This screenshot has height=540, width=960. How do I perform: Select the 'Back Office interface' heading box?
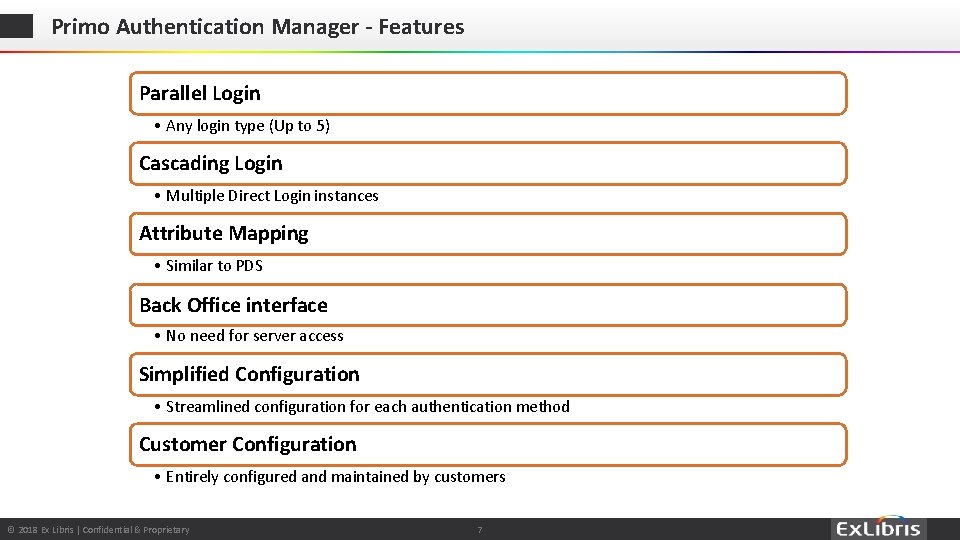(488, 305)
